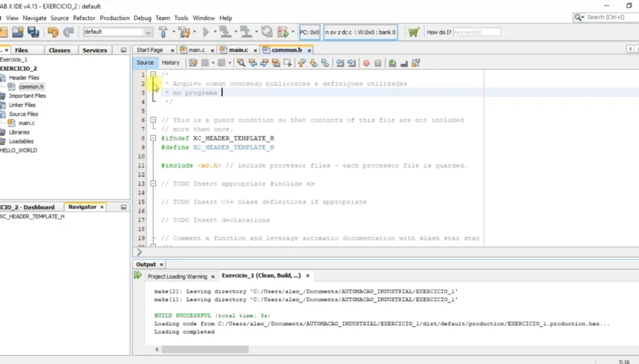
Task: Click the How do I keyword field
Action: 476,32
